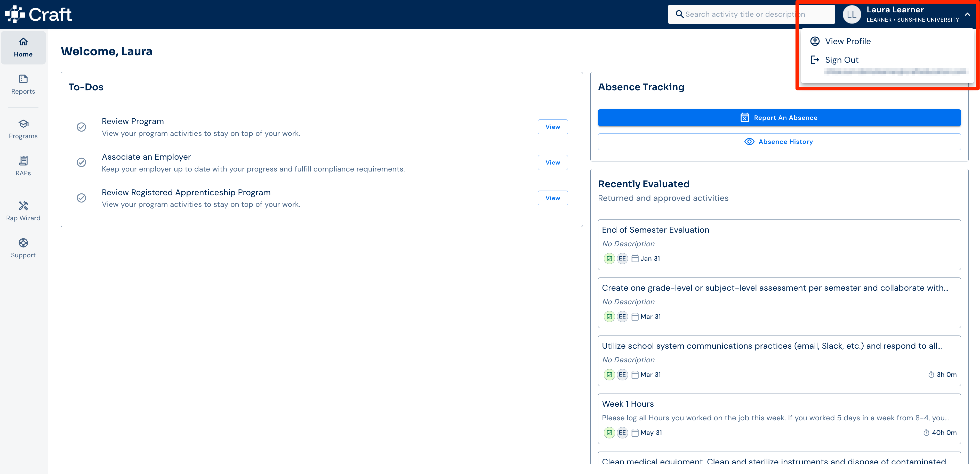
Task: Open Utilize school system communications activity
Action: pos(779,361)
